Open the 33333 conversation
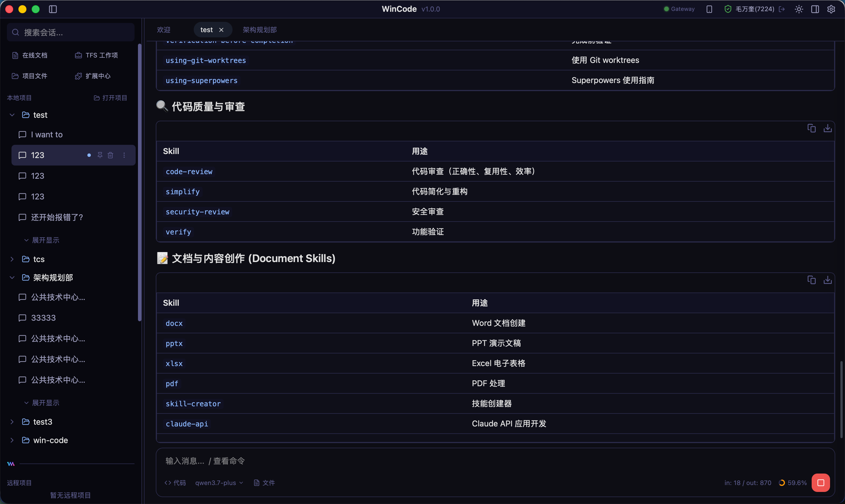This screenshot has height=504, width=845. click(73, 318)
